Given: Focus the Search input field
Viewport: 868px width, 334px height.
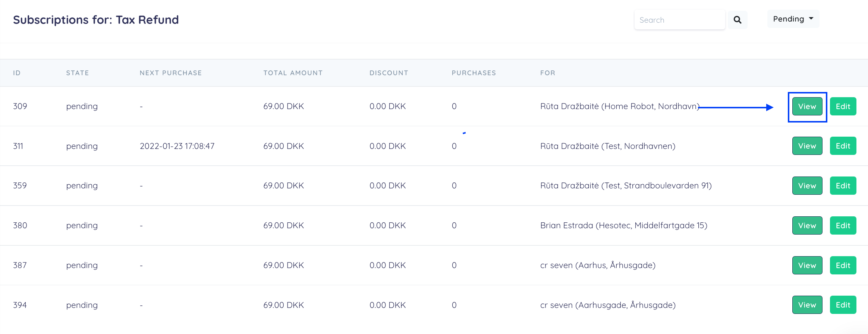Looking at the screenshot, I should pyautogui.click(x=679, y=20).
